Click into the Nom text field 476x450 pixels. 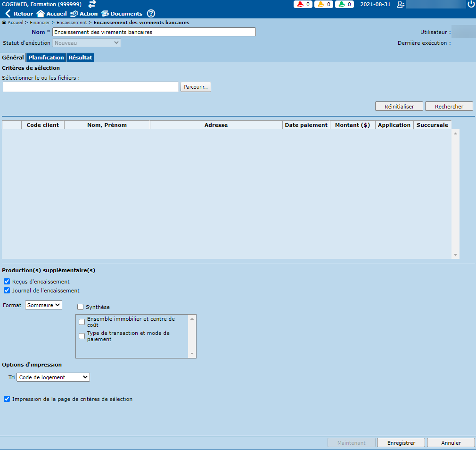154,32
